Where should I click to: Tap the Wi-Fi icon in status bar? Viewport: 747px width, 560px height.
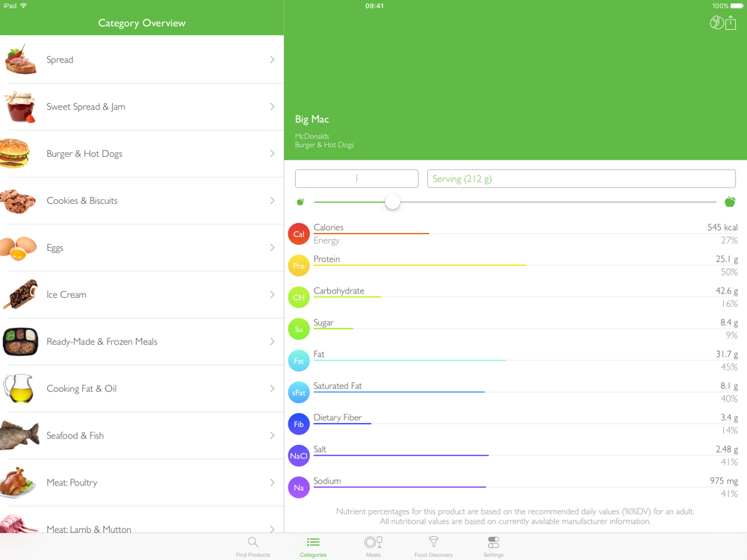(23, 6)
